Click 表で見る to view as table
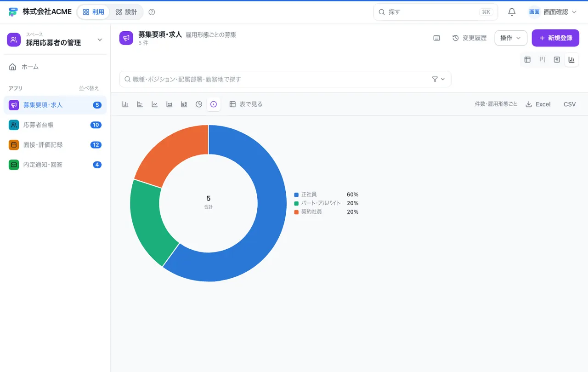This screenshot has height=372, width=588. [246, 104]
